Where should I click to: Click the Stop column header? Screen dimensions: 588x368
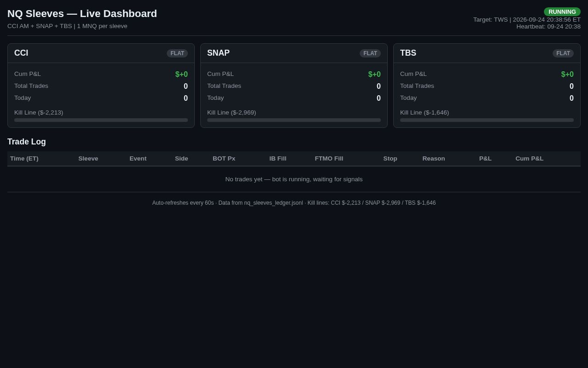click(390, 159)
